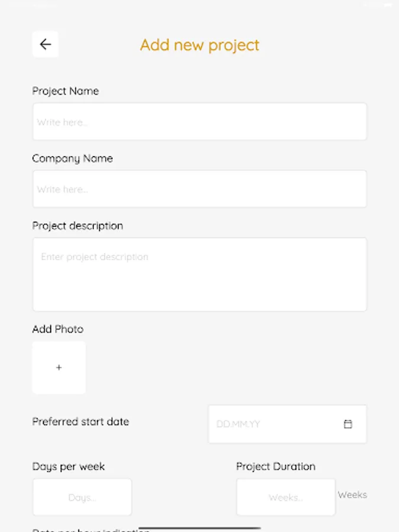
Task: Click the DD.MM.YY placeholder text
Action: [x=238, y=424]
